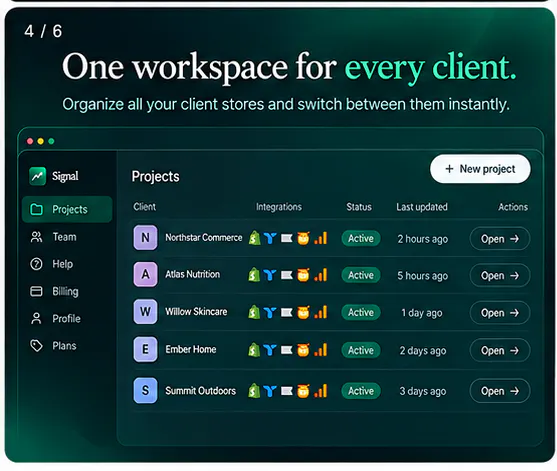
Task: Click the blue Y icon in Atlas Nutrition row
Action: tap(270, 275)
